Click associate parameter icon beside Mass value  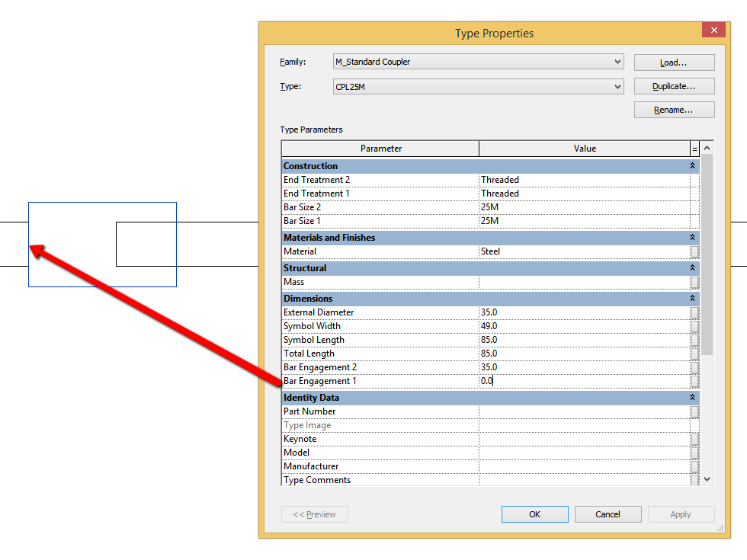(x=694, y=281)
